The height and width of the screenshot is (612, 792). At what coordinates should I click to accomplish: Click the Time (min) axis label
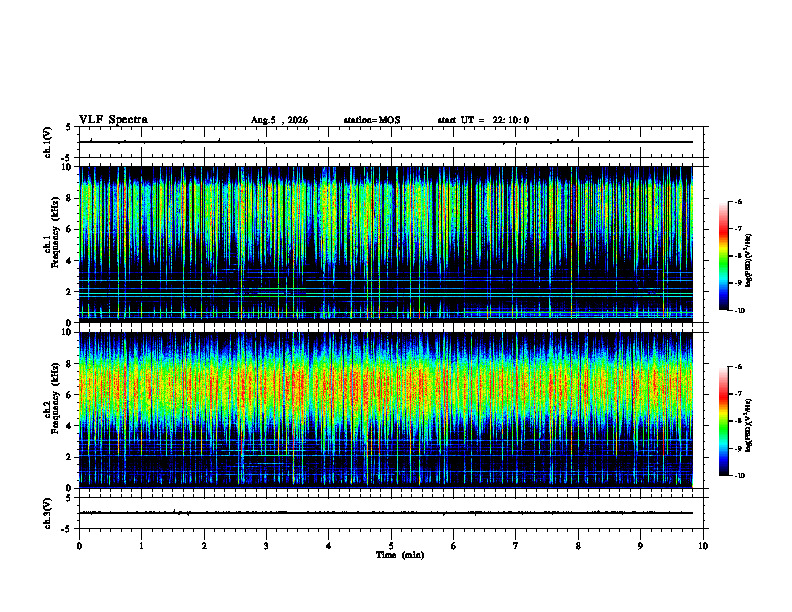pos(400,555)
